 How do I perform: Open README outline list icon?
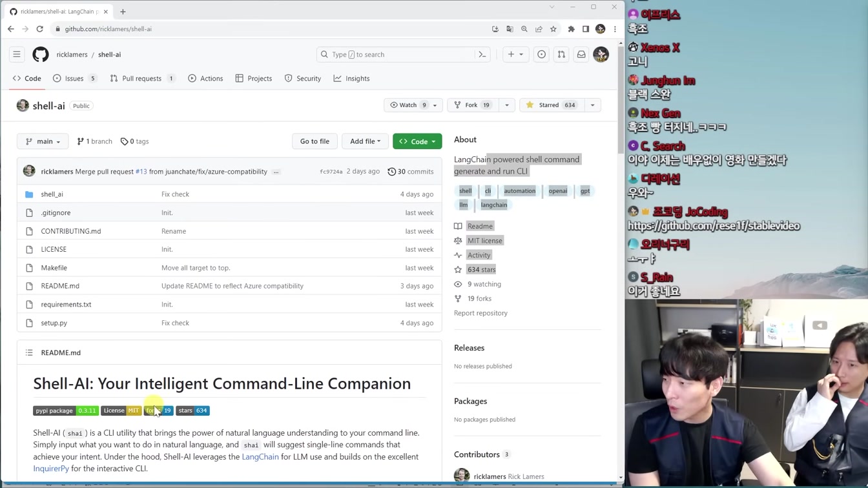[29, 352]
